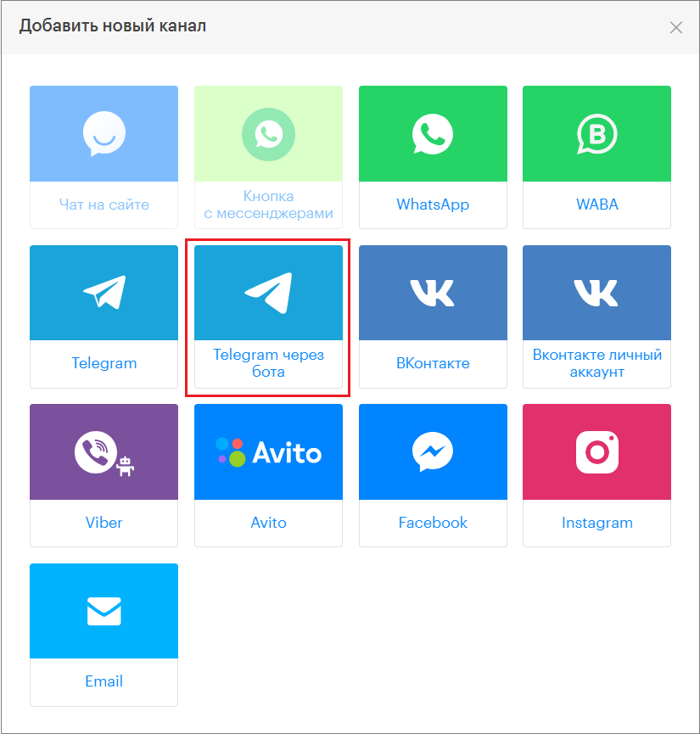Viewport: 700px width, 734px height.
Task: Click the Email envelope icon
Action: (x=104, y=611)
